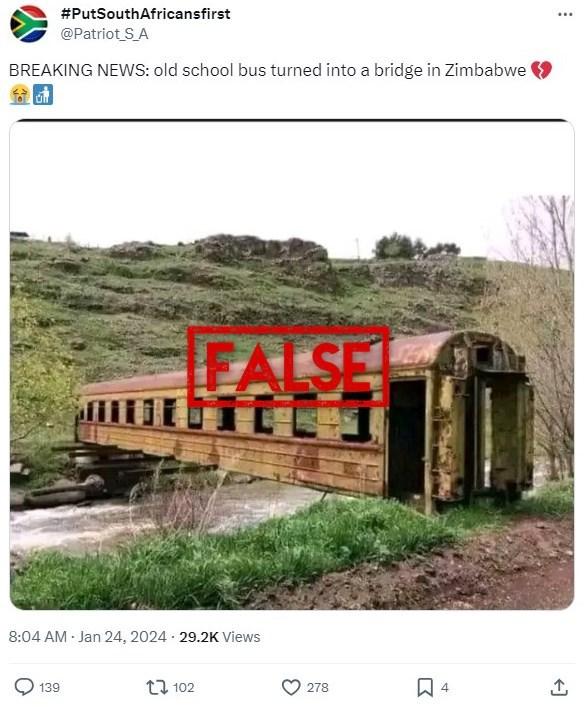
Task: Repost using the retweet arrows icon
Action: 157,687
